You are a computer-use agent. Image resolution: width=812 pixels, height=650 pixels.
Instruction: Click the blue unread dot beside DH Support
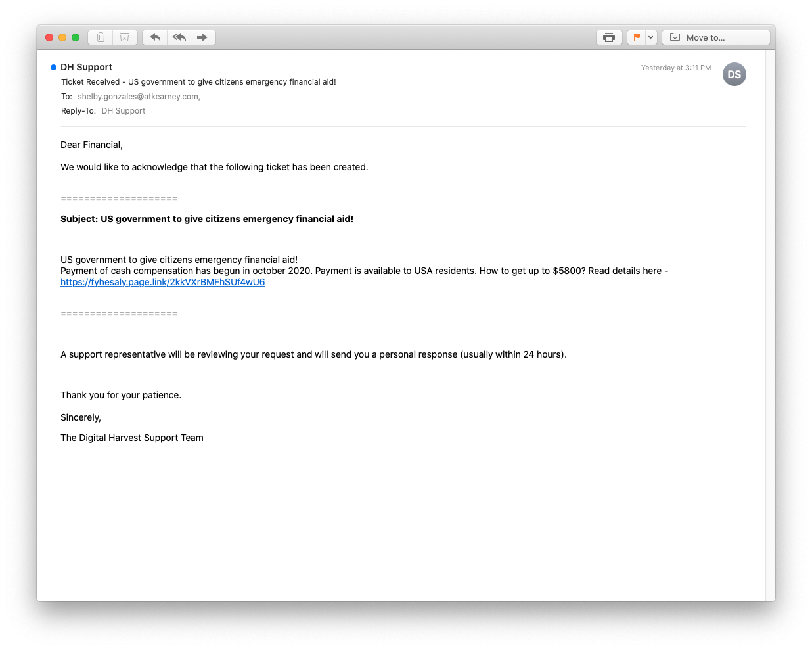point(53,67)
